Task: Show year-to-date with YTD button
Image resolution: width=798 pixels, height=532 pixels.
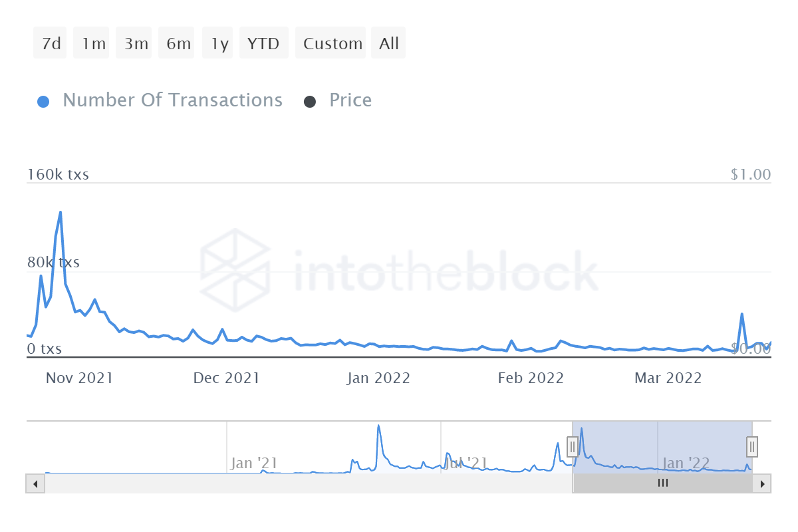Action: [x=263, y=43]
